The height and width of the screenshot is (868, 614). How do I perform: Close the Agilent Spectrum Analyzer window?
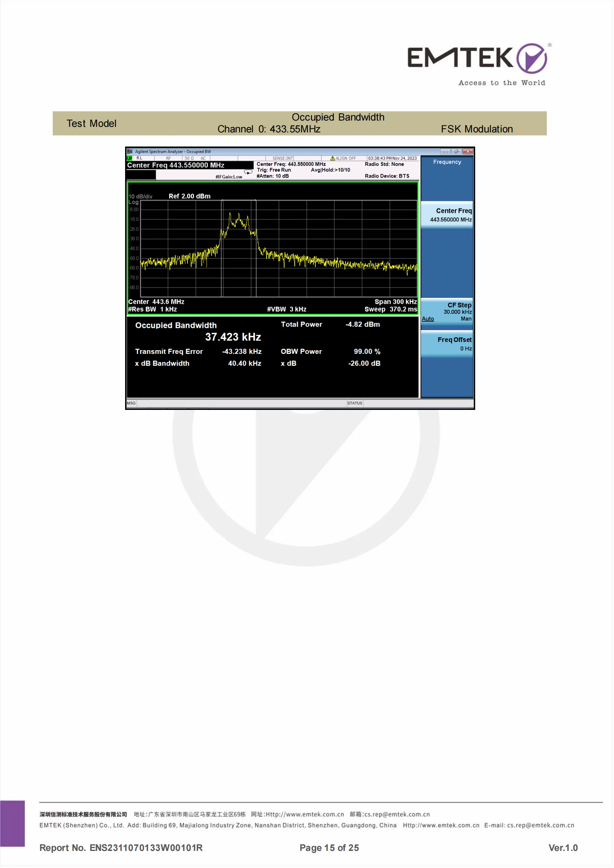point(468,152)
